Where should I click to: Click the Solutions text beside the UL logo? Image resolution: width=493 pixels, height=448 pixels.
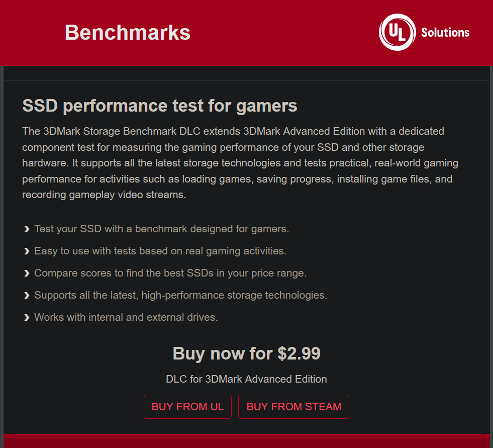tap(445, 32)
